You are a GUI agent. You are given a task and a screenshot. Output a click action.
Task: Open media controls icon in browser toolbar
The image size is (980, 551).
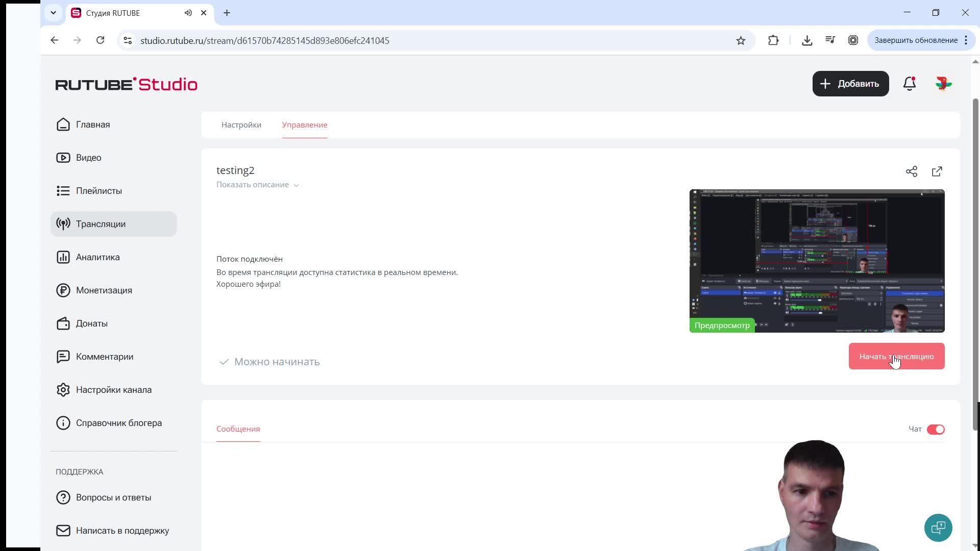click(x=830, y=41)
